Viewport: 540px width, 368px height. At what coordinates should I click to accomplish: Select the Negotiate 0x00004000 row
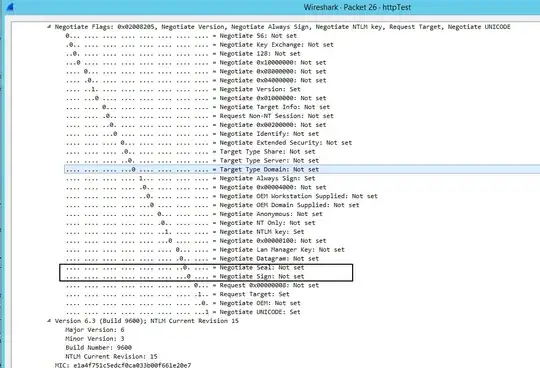point(196,187)
